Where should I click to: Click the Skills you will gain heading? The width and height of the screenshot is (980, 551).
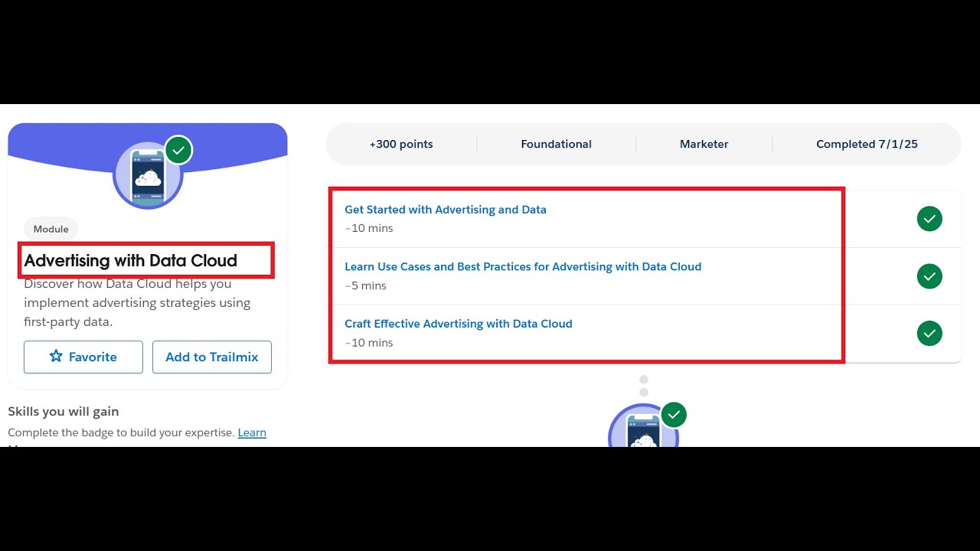(64, 412)
